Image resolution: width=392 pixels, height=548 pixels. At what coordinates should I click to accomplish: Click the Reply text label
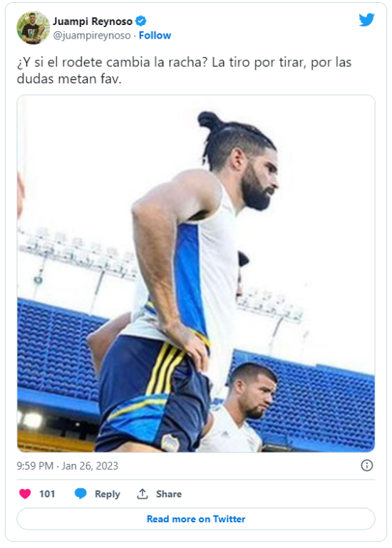[108, 494]
